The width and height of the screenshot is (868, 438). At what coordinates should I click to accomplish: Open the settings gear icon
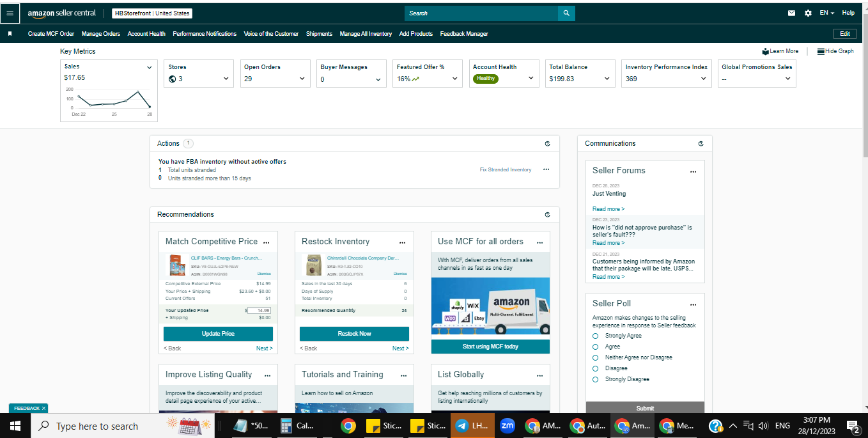(x=808, y=13)
